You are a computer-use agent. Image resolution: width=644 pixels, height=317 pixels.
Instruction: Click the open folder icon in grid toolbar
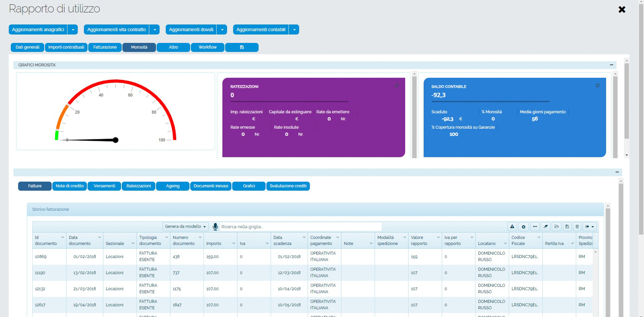point(556,226)
